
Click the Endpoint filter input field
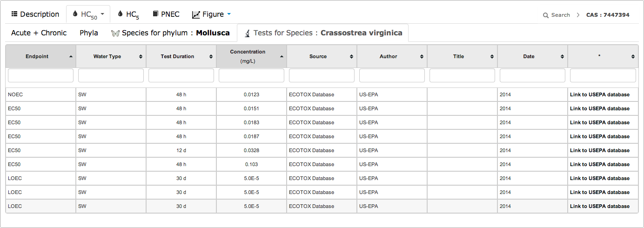(x=40, y=75)
